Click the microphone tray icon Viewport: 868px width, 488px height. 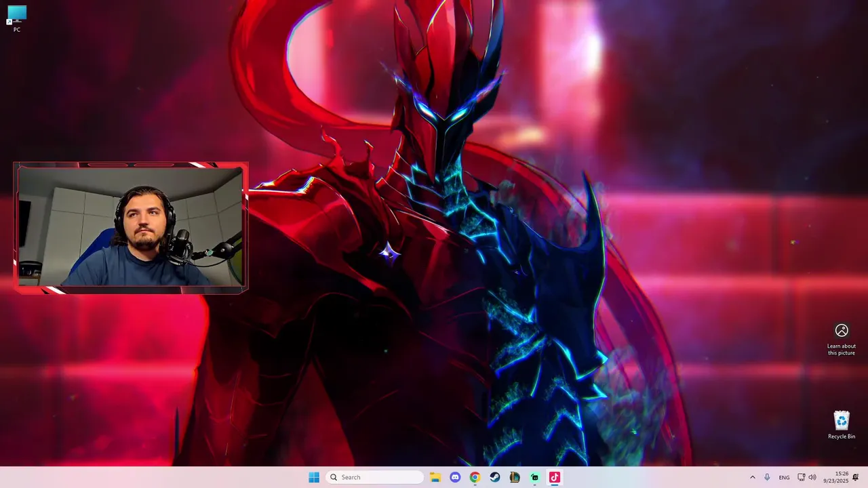point(767,477)
